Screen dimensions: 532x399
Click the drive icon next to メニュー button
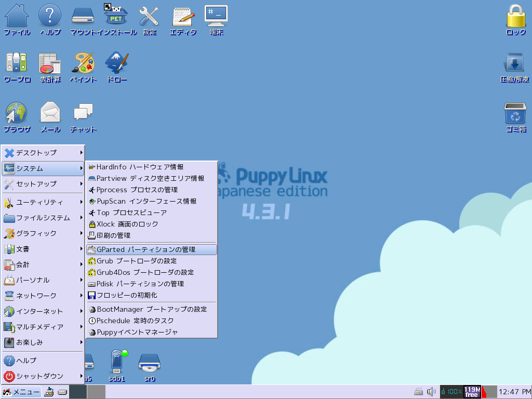point(62,392)
